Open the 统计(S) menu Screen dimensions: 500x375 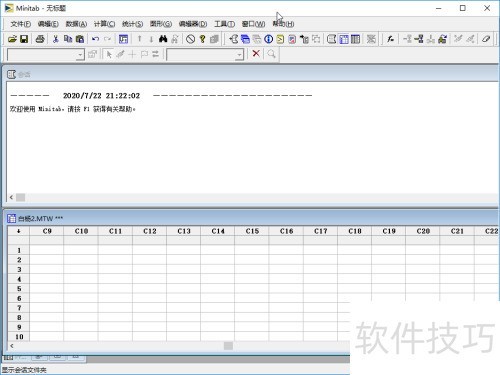[132, 24]
